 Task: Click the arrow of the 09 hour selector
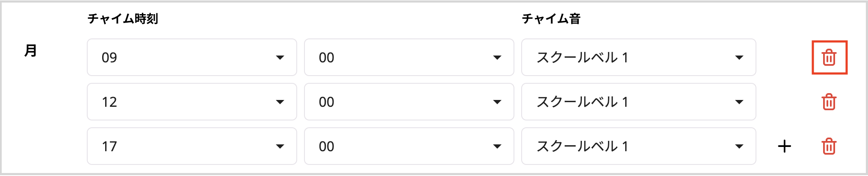click(280, 58)
